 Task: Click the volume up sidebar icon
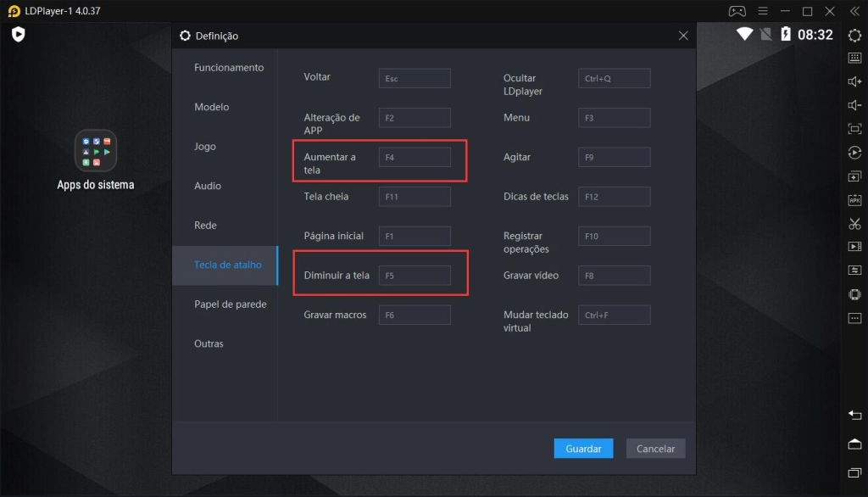(x=854, y=81)
